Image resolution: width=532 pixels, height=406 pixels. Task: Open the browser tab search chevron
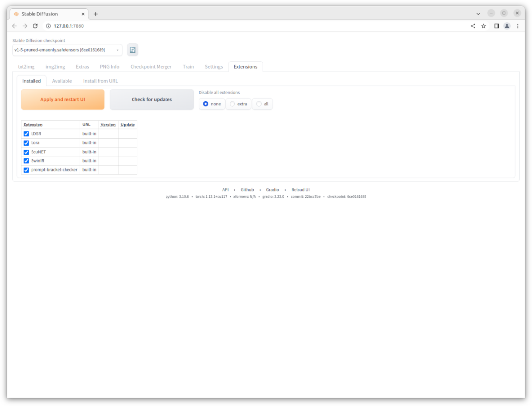(x=478, y=13)
